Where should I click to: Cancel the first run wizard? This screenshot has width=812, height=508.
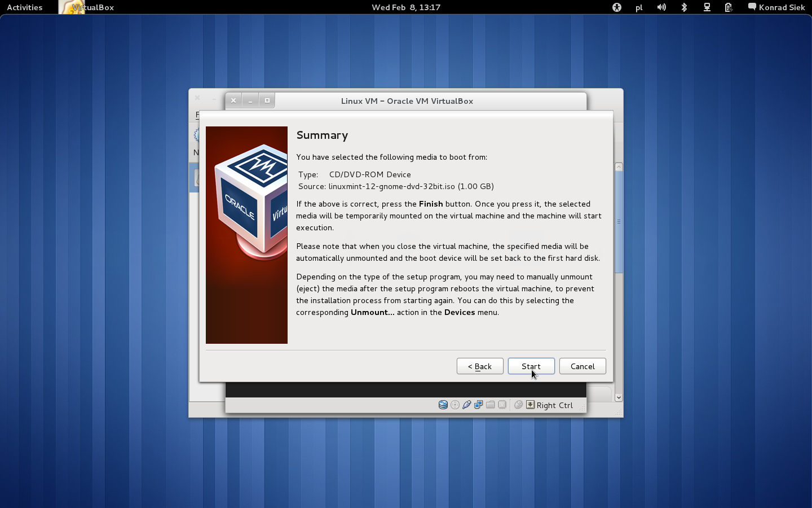click(x=582, y=366)
